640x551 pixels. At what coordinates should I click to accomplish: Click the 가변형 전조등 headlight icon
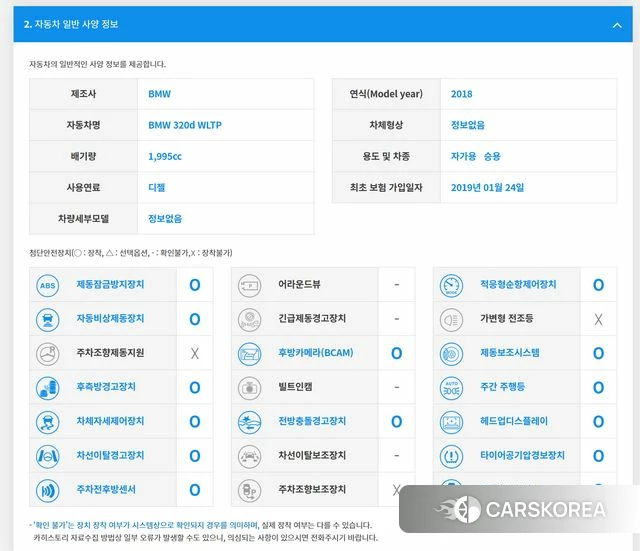pos(451,320)
